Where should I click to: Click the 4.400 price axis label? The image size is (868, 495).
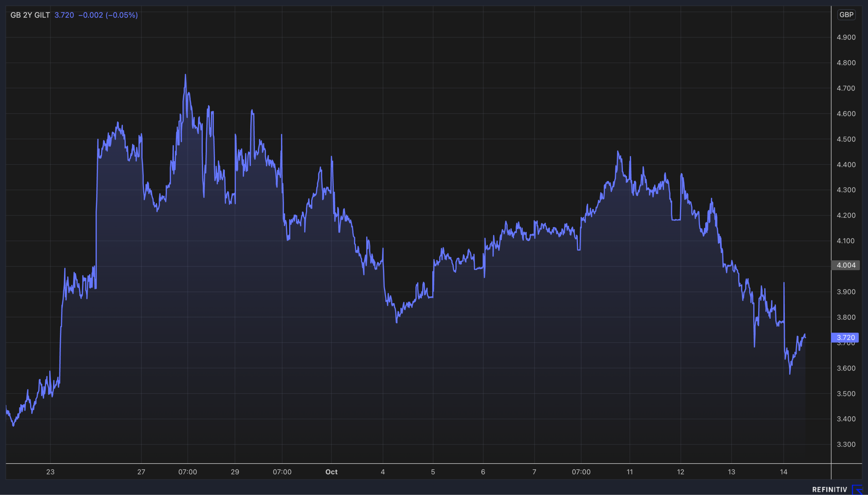pyautogui.click(x=846, y=165)
